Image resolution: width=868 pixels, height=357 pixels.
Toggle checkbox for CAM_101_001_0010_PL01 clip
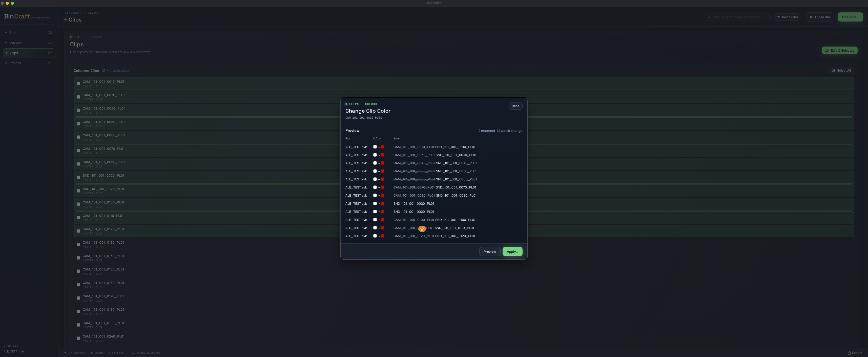[x=78, y=83]
